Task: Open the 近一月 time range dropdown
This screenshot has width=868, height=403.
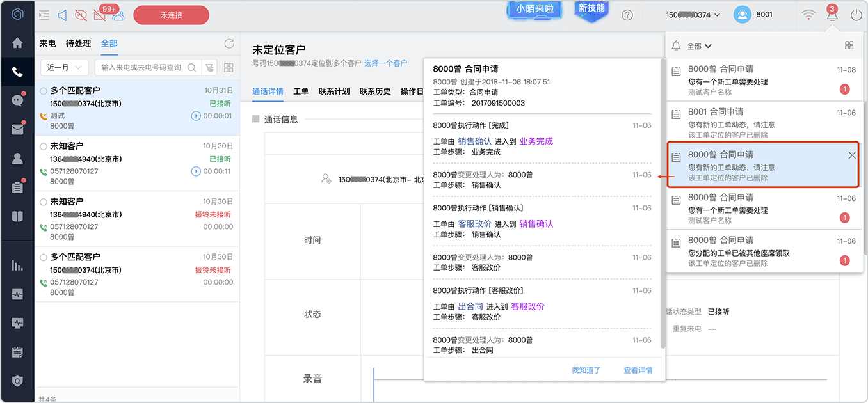Action: coord(64,67)
